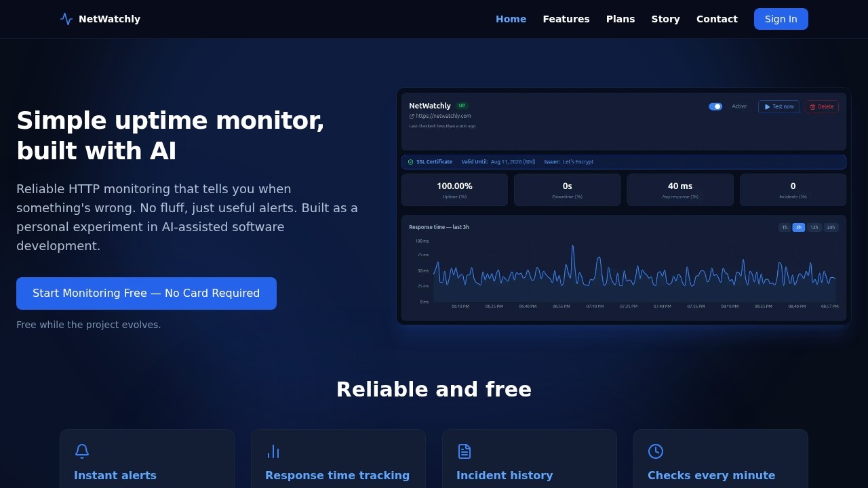This screenshot has height=488, width=868.
Task: Click the NetWatchly pulse logo icon
Action: pos(66,19)
